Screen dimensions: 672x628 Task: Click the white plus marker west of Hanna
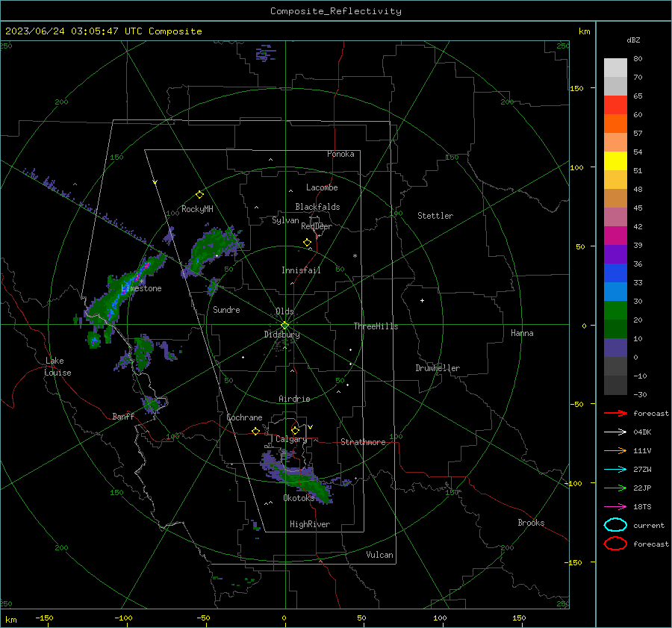[422, 300]
